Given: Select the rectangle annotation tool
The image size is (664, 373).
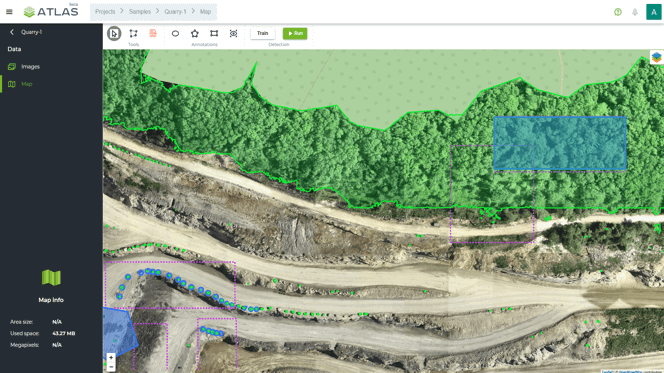Looking at the screenshot, I should click(214, 33).
